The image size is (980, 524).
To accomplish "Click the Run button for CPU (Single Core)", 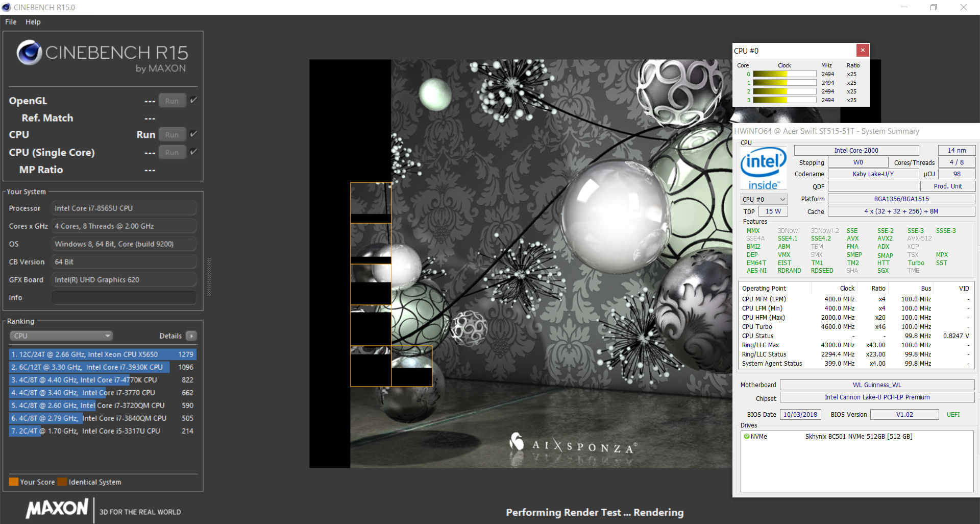I will click(172, 153).
